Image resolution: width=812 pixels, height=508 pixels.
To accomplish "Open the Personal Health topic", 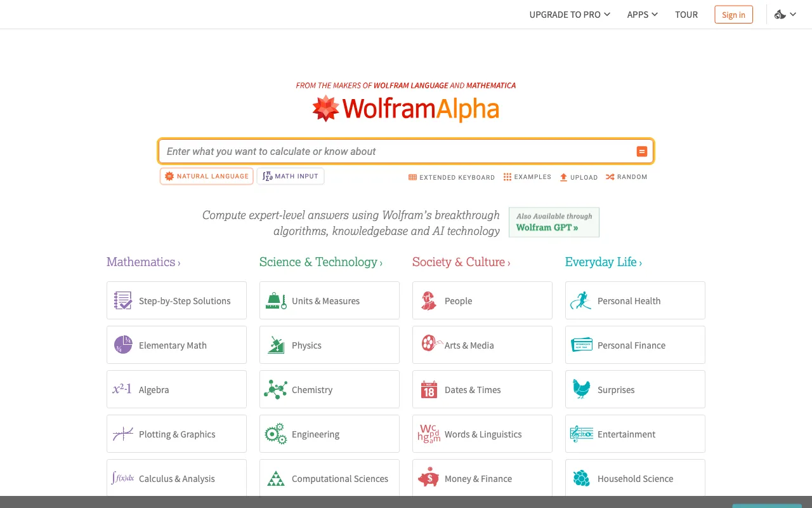I will (635, 300).
